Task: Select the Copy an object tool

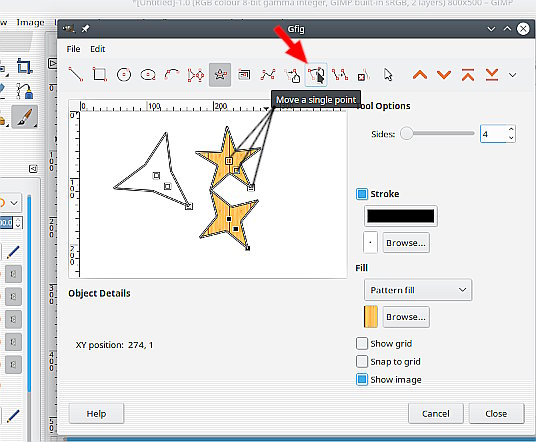Action: pyautogui.click(x=340, y=75)
